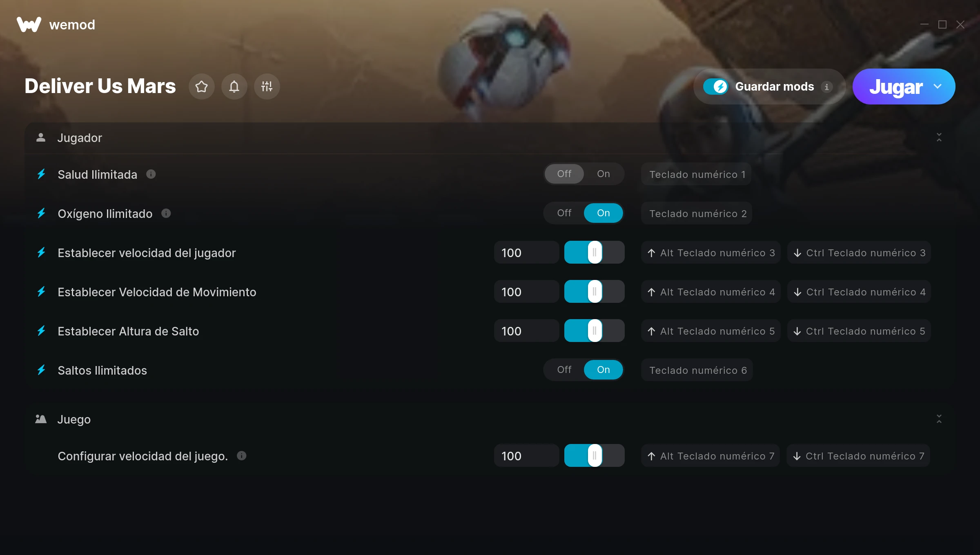This screenshot has height=555, width=980.
Task: Collapse the Juego section
Action: [939, 419]
